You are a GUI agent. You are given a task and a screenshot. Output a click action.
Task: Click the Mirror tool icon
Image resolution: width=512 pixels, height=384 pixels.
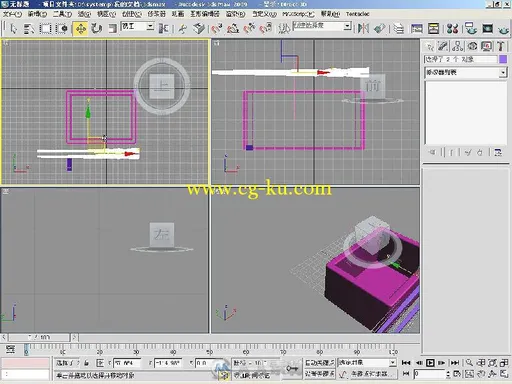(363, 29)
